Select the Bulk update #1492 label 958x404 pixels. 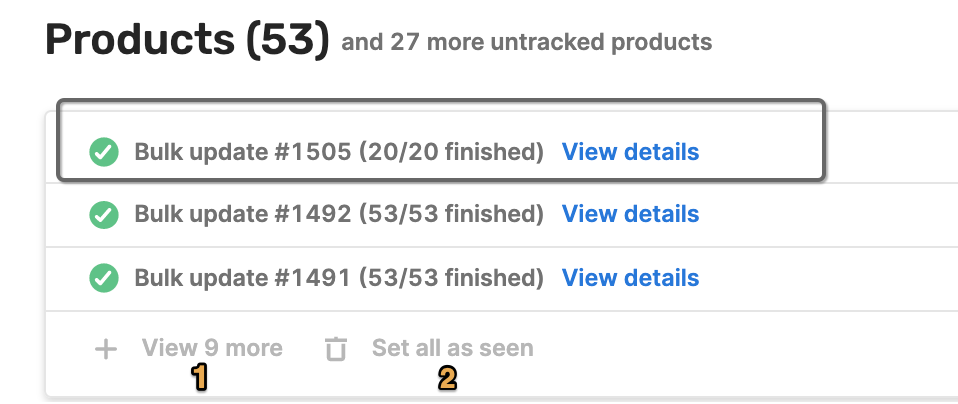pyautogui.click(x=243, y=215)
